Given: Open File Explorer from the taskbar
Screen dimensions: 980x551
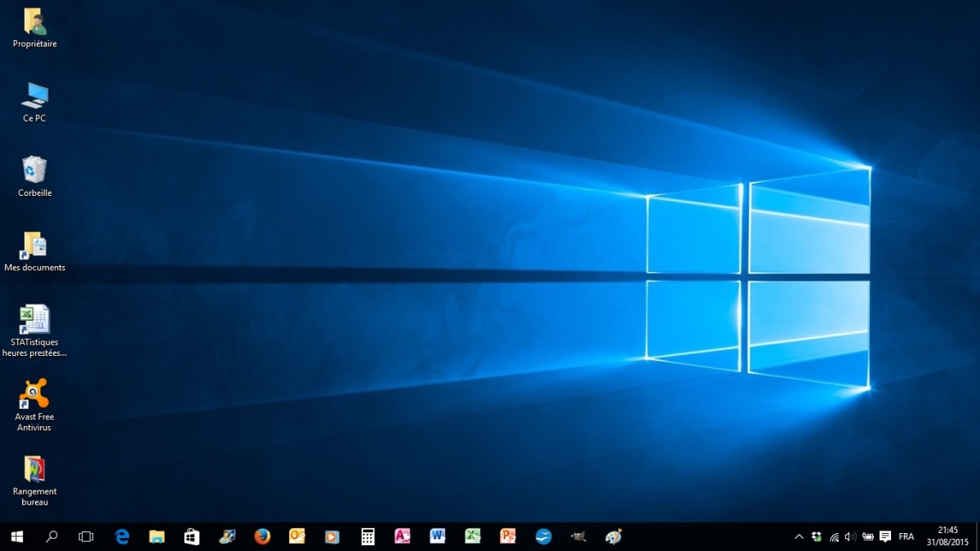Looking at the screenshot, I should coord(157,536).
